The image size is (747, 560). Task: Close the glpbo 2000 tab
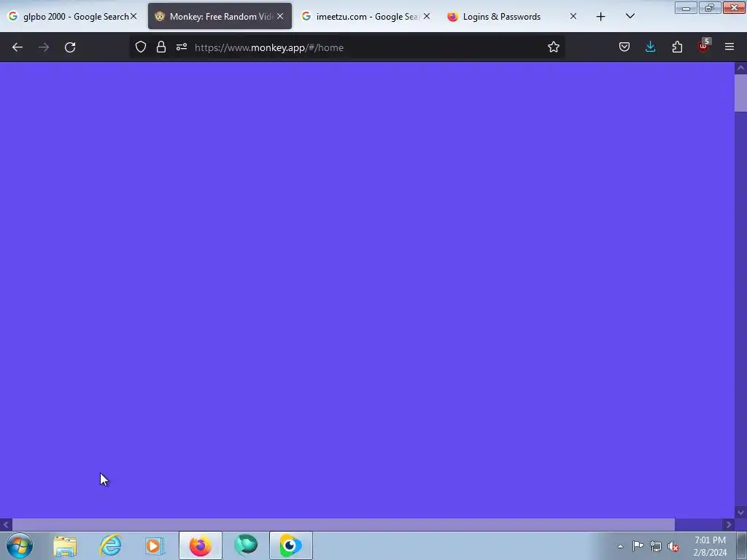click(x=134, y=17)
